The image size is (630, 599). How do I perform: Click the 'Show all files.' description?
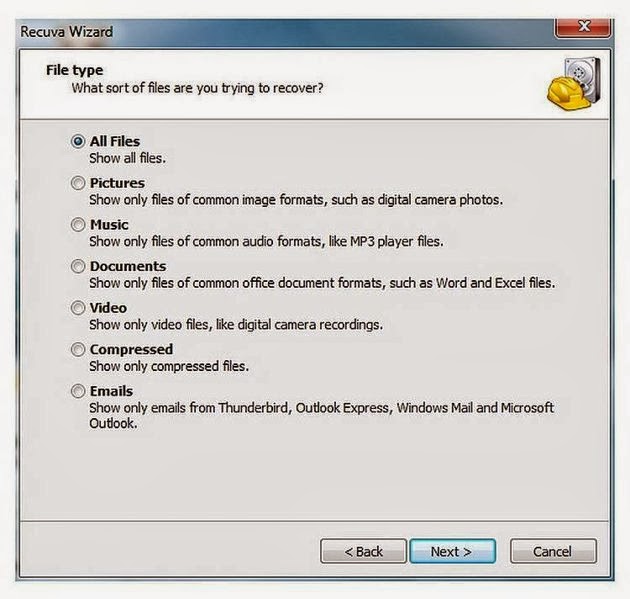coord(127,158)
